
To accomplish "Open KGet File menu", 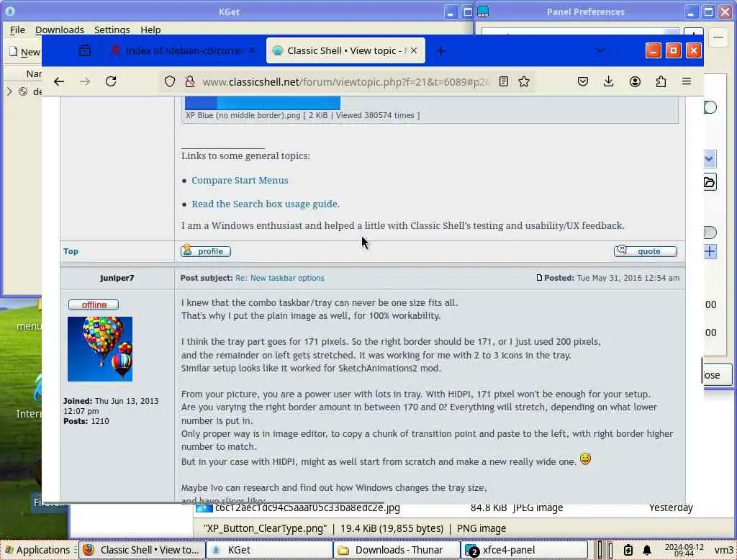I will tap(17, 30).
